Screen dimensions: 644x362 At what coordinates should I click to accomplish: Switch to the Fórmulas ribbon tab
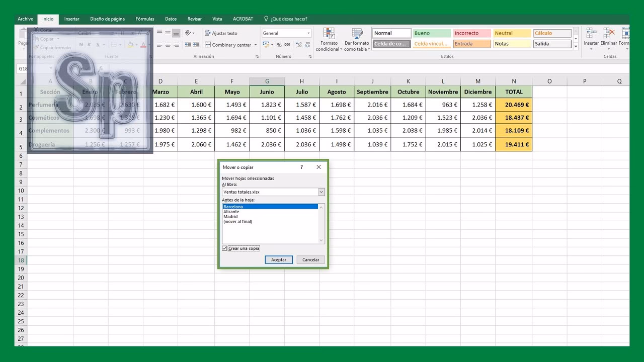click(x=145, y=19)
